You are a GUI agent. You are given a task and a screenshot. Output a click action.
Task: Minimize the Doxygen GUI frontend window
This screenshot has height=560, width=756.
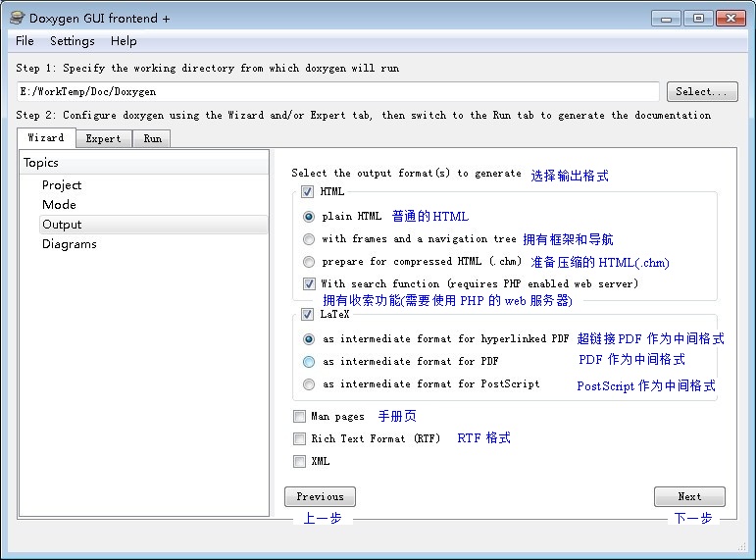point(667,19)
